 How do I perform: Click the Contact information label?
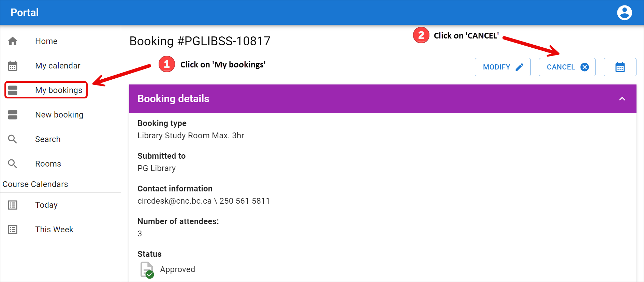175,189
